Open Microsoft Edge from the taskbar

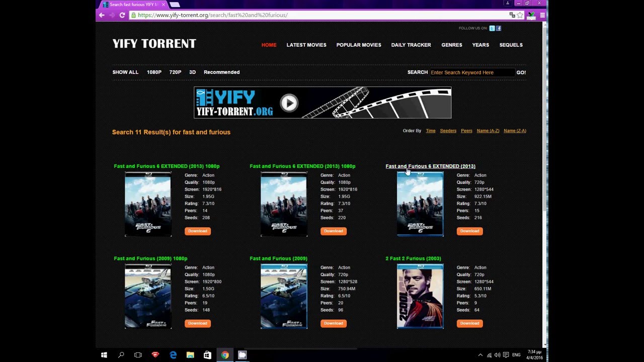click(173, 355)
